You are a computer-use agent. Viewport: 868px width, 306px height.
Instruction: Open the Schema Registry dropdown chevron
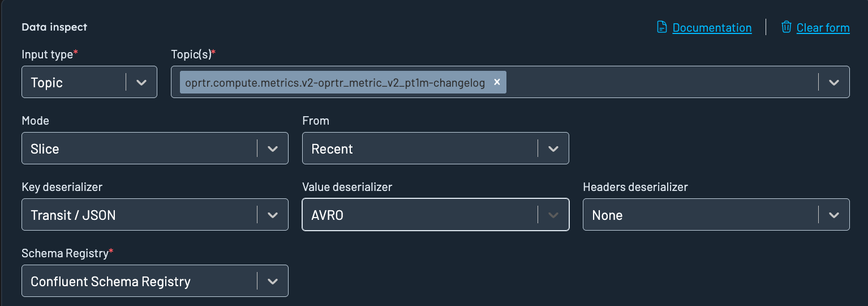273,282
